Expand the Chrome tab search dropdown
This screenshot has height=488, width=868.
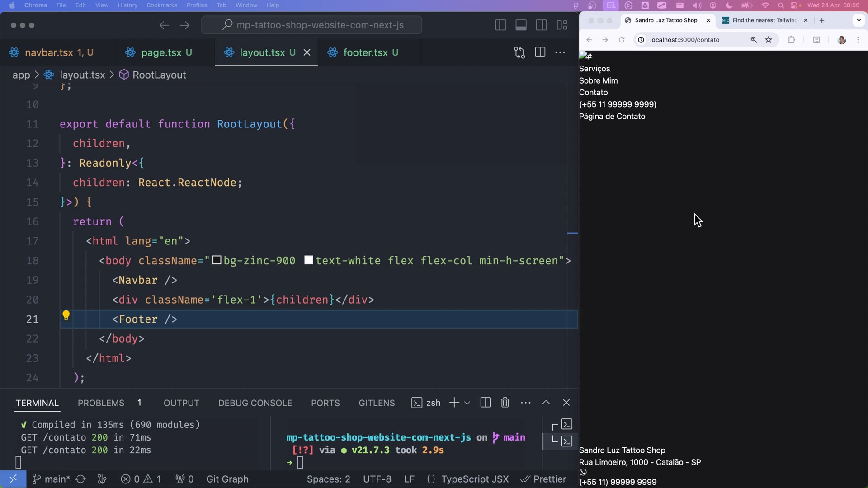click(859, 20)
